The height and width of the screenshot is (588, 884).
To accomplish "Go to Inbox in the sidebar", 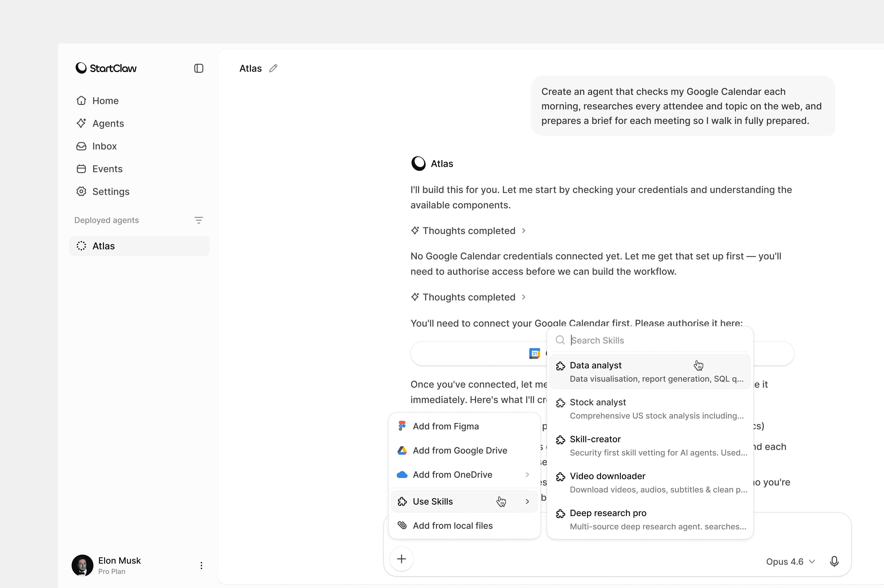I will (x=104, y=146).
